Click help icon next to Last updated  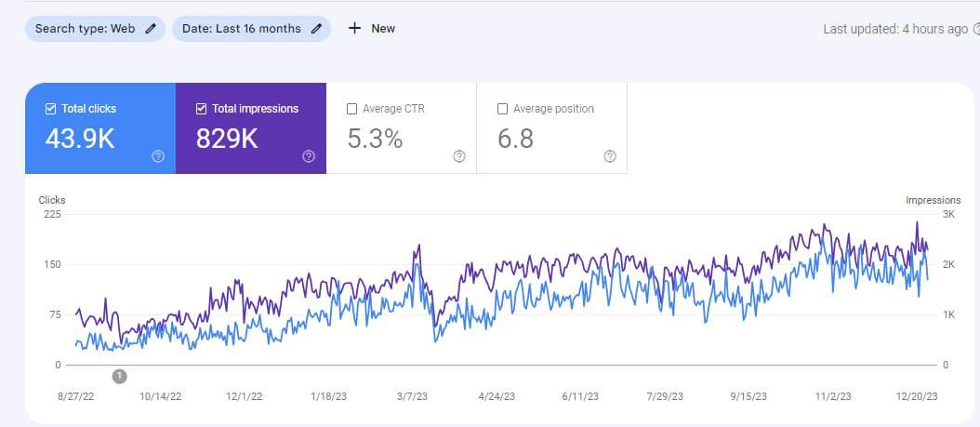[x=975, y=29]
